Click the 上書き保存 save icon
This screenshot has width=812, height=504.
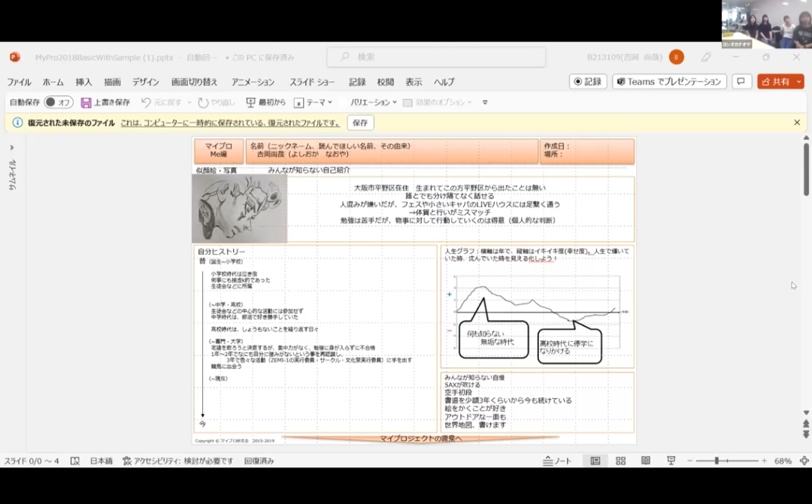(x=86, y=102)
